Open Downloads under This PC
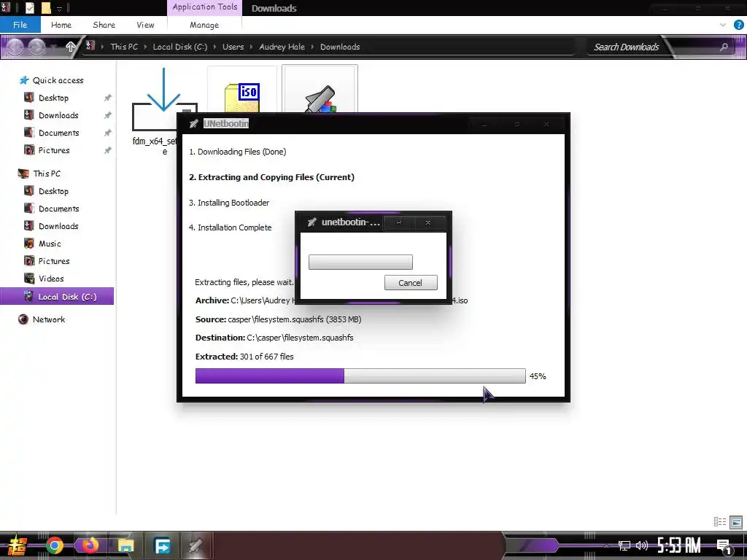Screen dimensions: 747x560 [x=58, y=226]
